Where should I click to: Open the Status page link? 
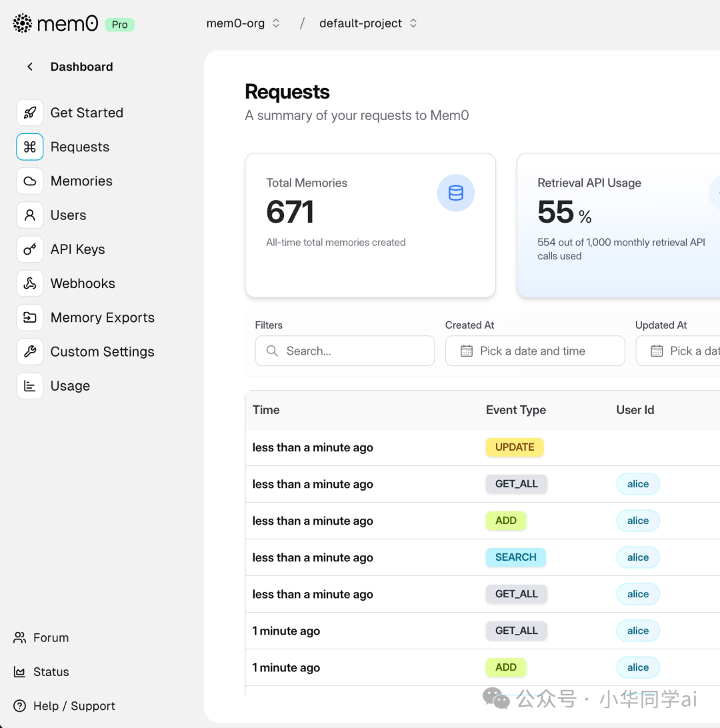(51, 672)
